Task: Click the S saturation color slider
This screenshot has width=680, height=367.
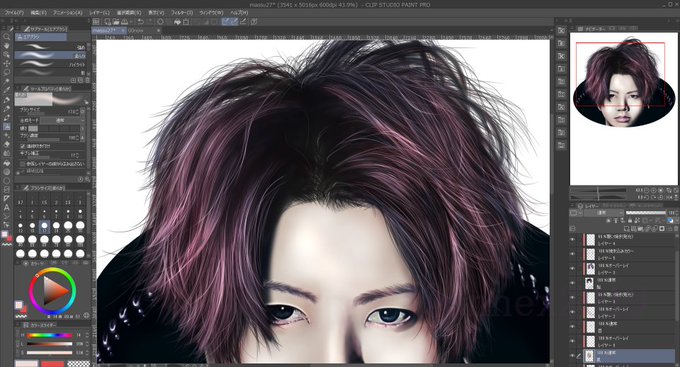Action: tap(50, 352)
